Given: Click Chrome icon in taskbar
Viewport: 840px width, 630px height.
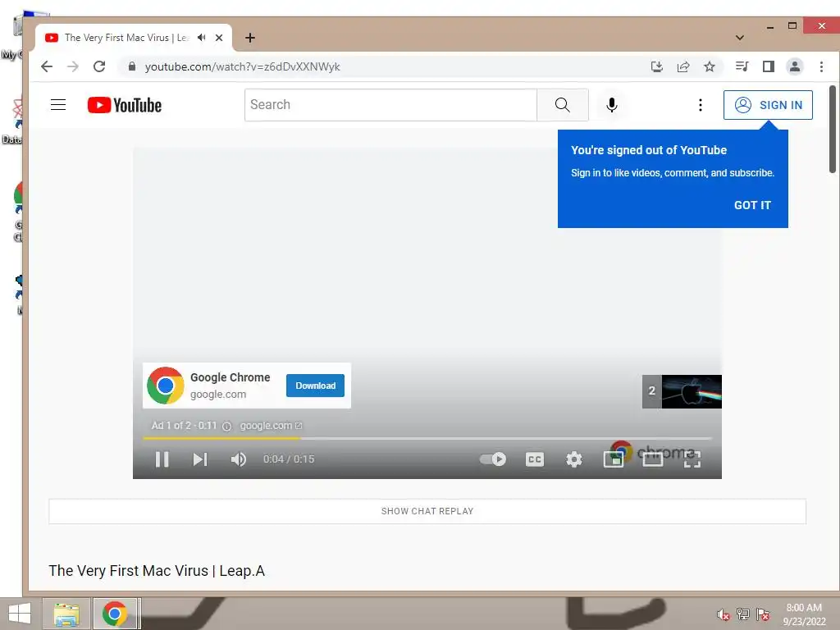Looking at the screenshot, I should [115, 614].
